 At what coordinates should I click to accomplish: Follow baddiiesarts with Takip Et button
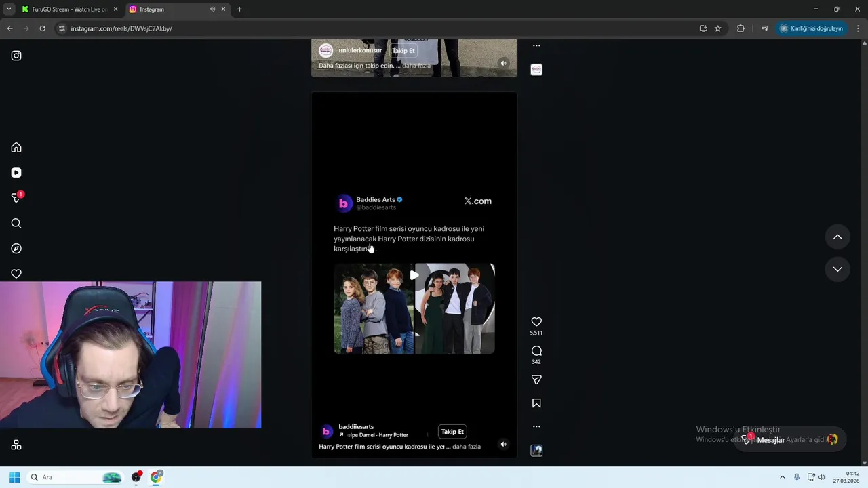click(x=452, y=432)
